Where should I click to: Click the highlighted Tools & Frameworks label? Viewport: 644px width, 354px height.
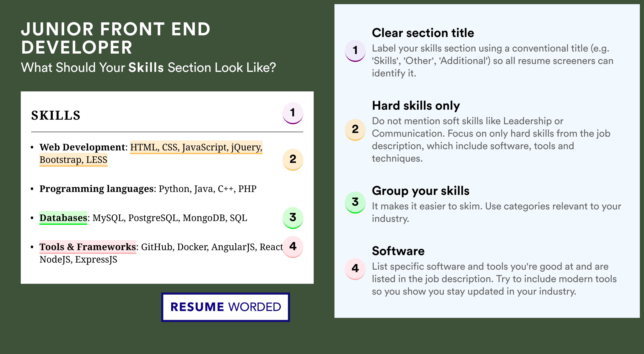tap(88, 247)
